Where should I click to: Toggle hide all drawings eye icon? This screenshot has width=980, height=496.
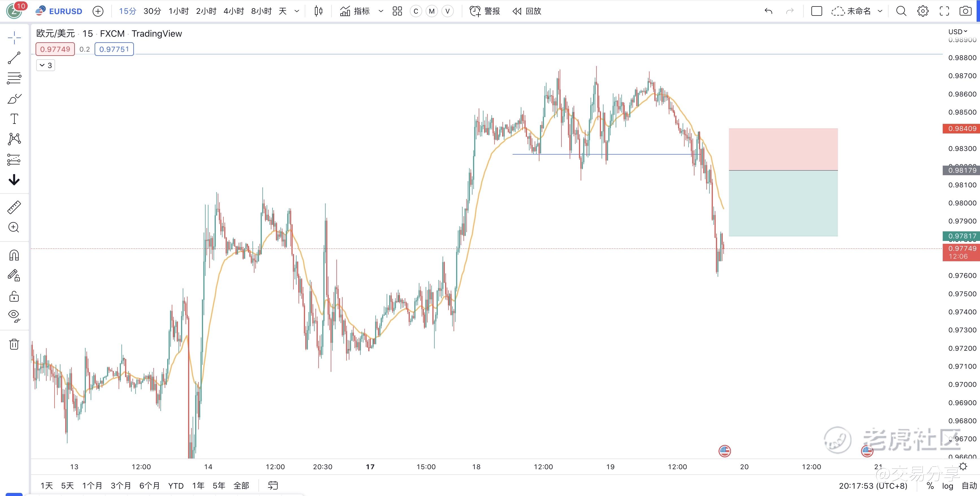(x=14, y=315)
